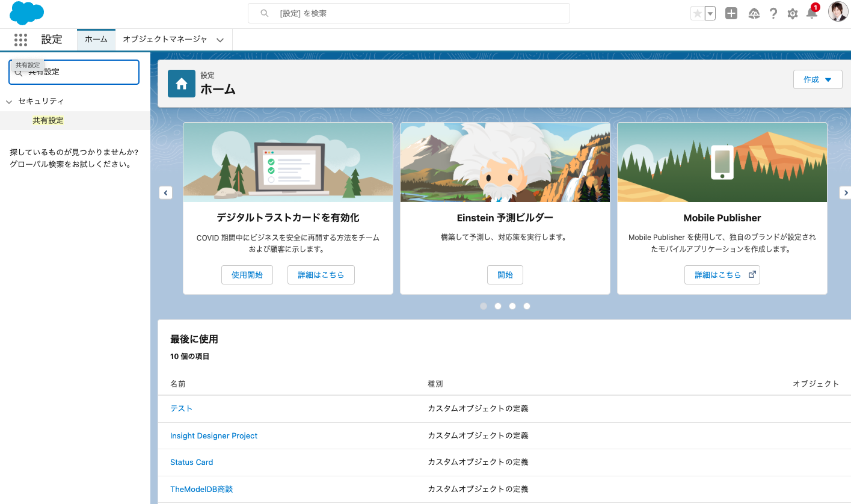Click 詳細はこちら on the デジタルトラストカード card
851x504 pixels.
click(x=321, y=275)
